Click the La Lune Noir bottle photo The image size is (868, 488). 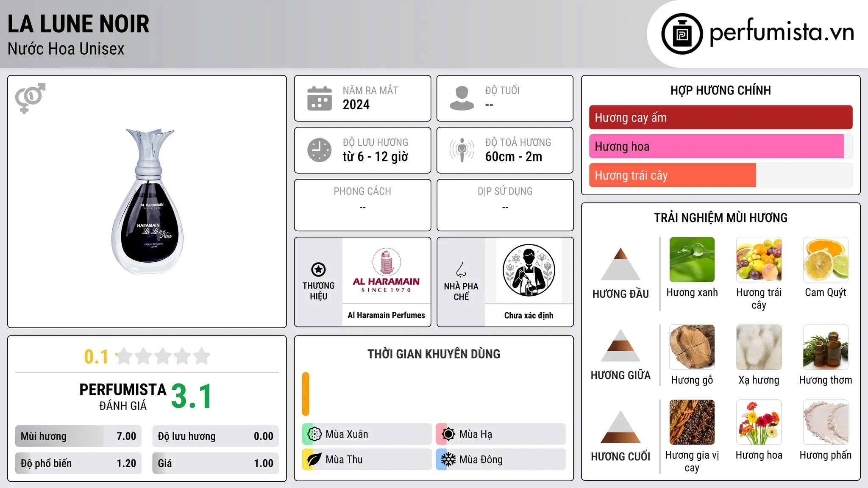click(147, 201)
